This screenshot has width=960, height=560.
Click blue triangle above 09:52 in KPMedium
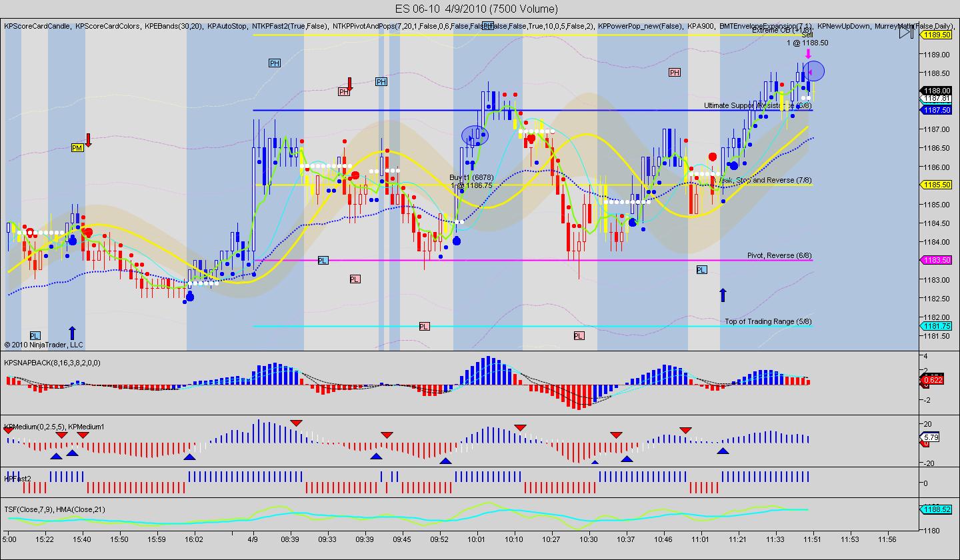click(x=445, y=460)
